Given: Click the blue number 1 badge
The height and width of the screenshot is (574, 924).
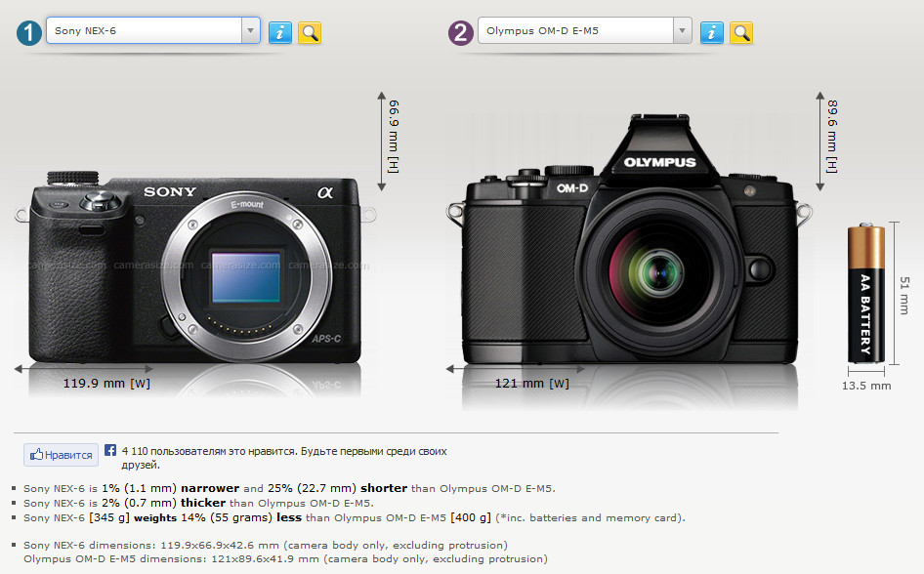Looking at the screenshot, I should 30,32.
